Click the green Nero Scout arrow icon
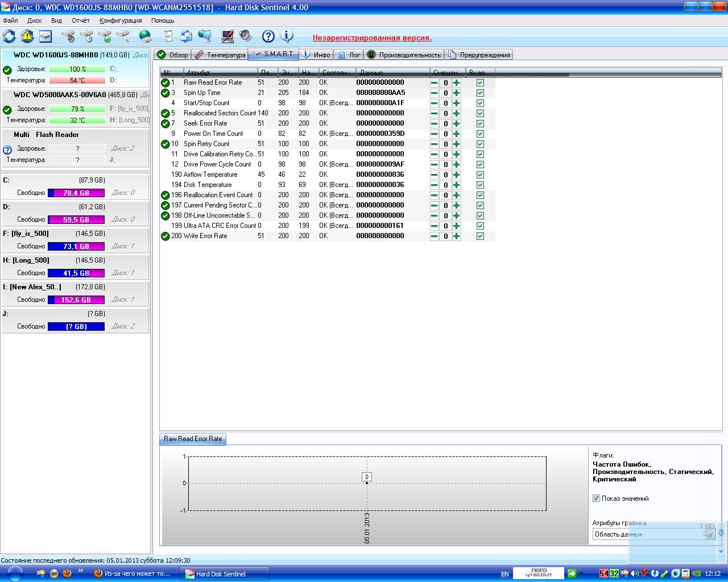 pos(572,573)
